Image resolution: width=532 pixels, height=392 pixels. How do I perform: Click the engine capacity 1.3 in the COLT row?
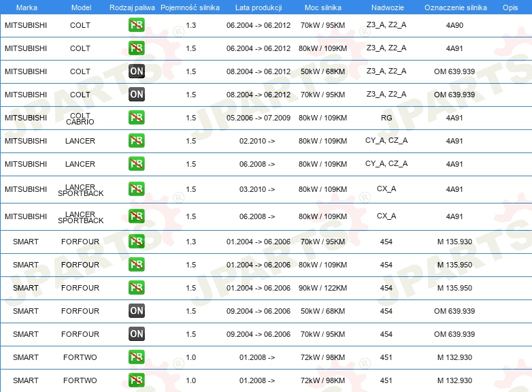pos(190,25)
